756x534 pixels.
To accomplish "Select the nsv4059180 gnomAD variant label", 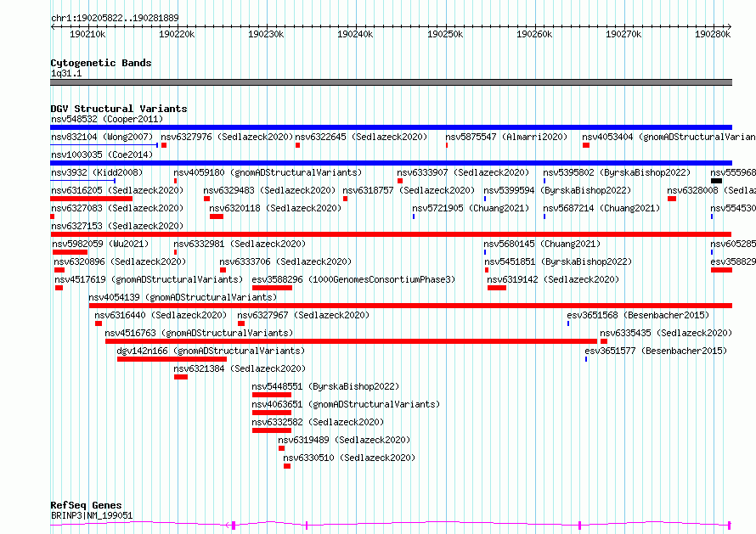I will pyautogui.click(x=268, y=172).
